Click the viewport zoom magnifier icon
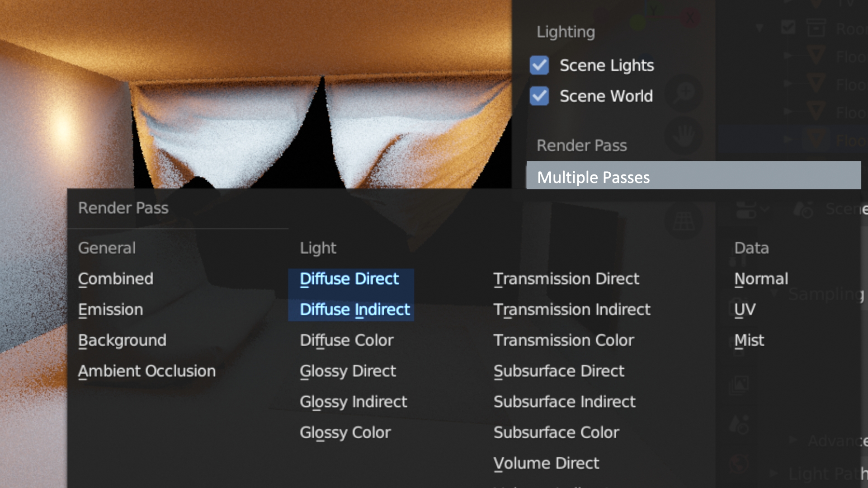 (x=684, y=93)
